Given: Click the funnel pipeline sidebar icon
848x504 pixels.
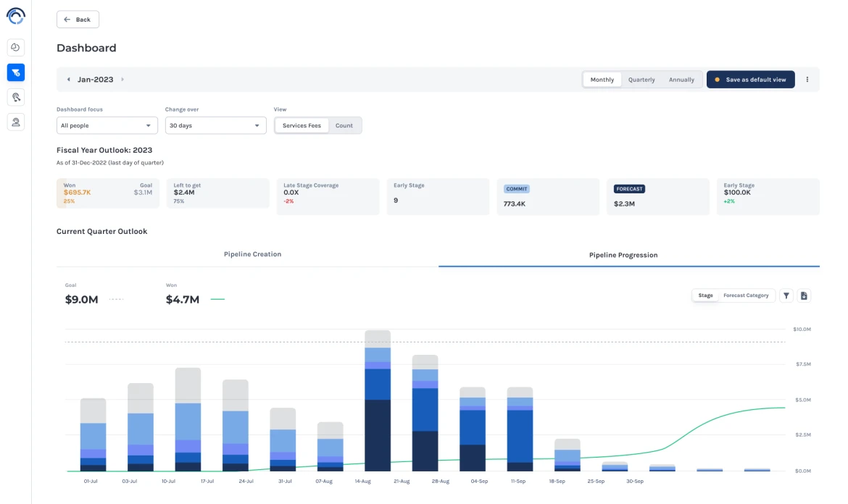Looking at the screenshot, I should (x=16, y=72).
